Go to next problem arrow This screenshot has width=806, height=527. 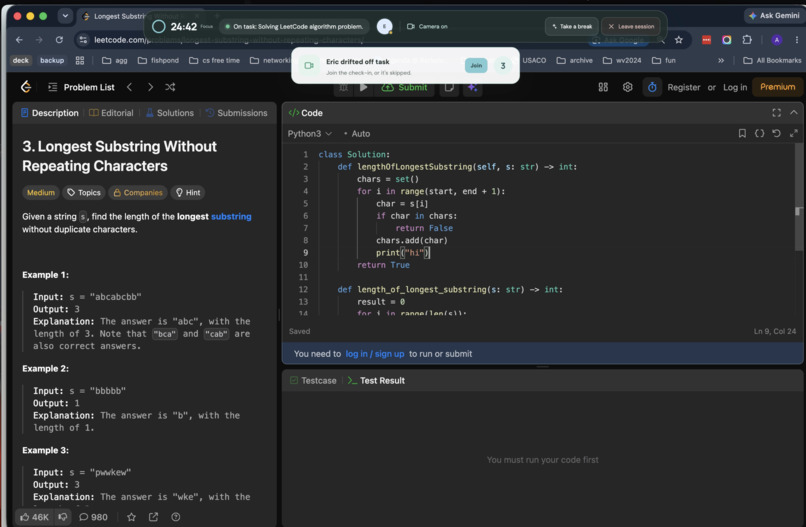click(150, 87)
